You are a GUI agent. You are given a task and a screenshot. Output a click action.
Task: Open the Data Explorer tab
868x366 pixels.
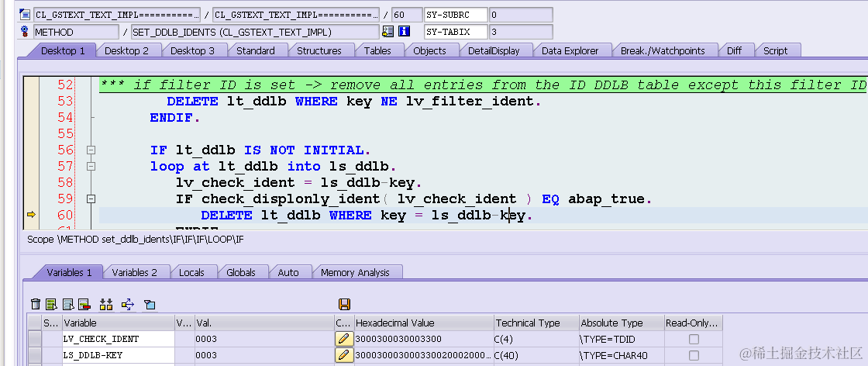[x=570, y=50]
